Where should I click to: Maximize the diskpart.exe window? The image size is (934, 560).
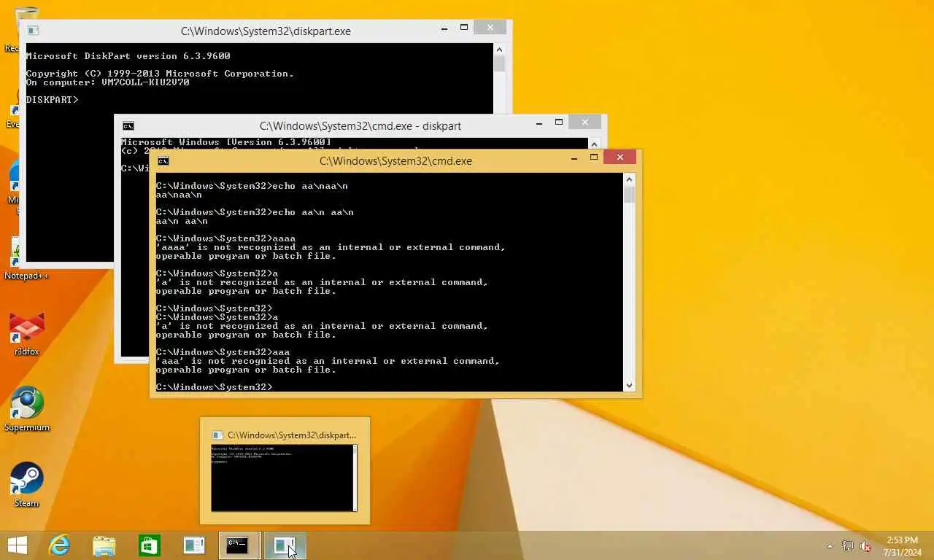[464, 28]
